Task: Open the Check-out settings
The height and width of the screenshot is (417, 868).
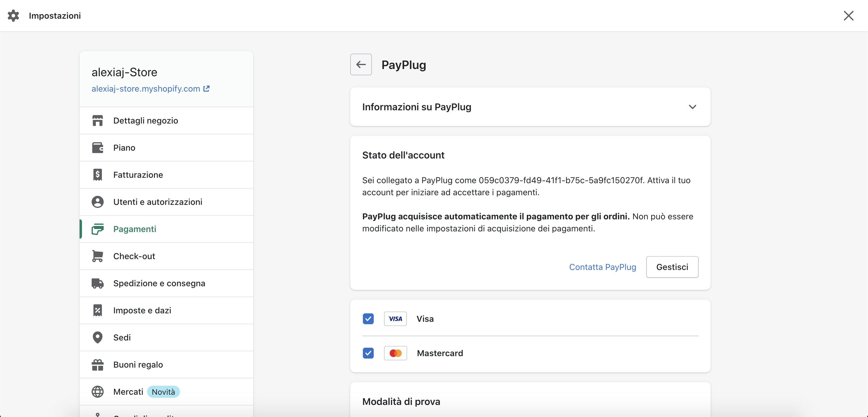Action: click(166, 256)
